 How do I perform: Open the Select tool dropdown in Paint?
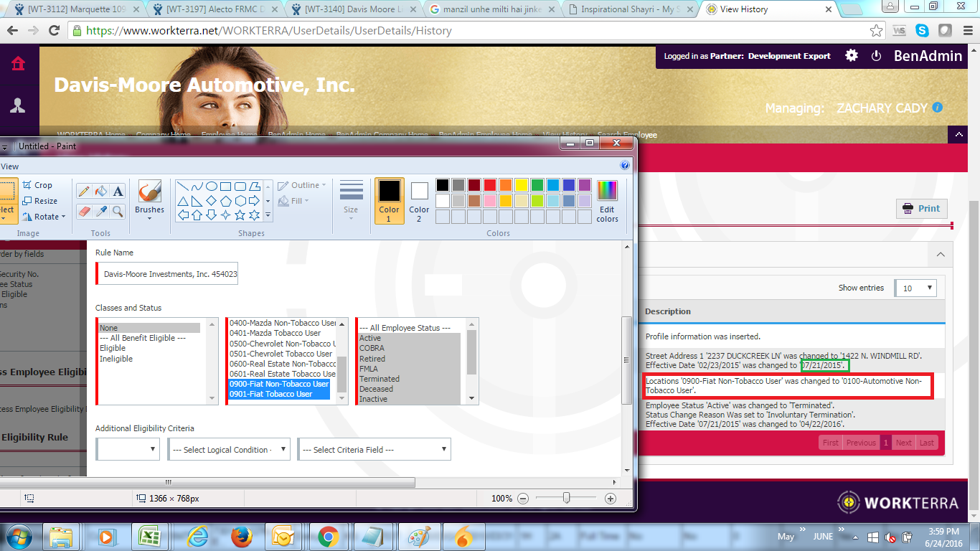(6, 211)
